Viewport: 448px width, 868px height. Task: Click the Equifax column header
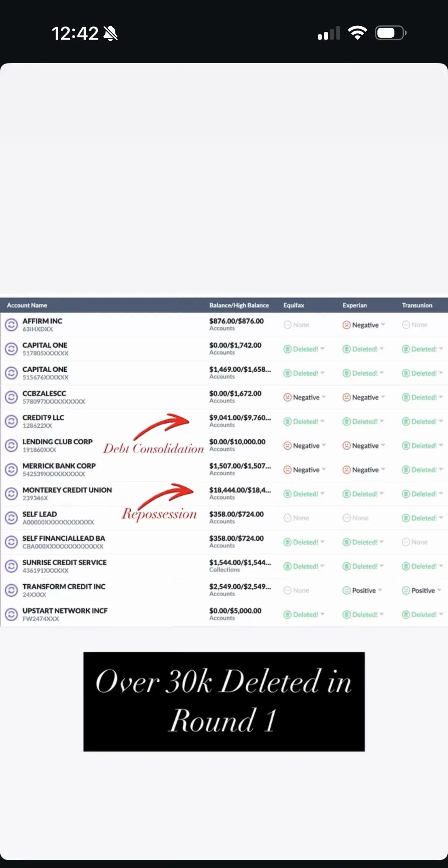pos(294,305)
